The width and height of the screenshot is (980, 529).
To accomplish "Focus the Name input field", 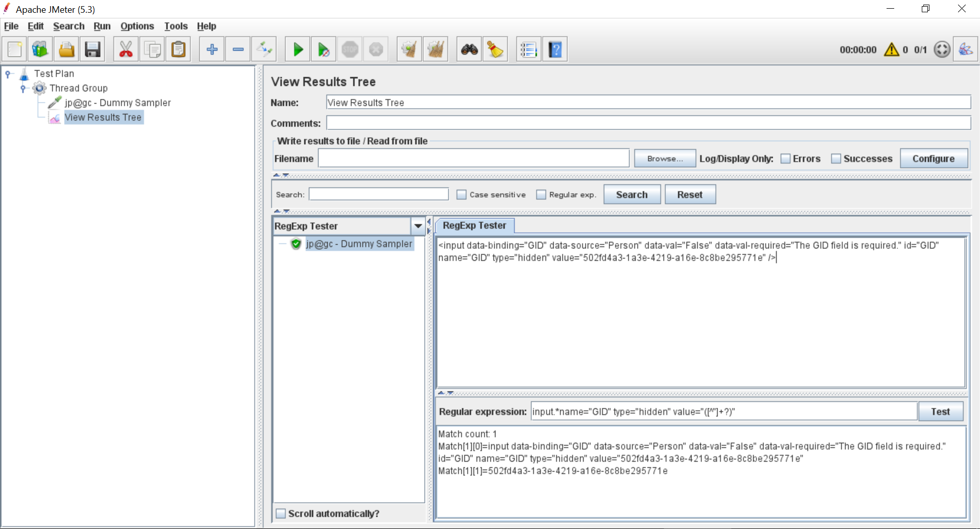I will [649, 102].
